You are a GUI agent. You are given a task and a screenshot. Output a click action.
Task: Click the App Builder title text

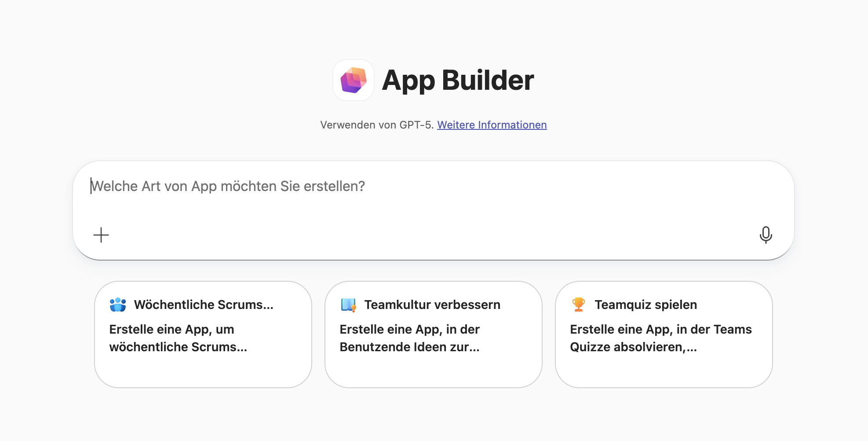458,80
